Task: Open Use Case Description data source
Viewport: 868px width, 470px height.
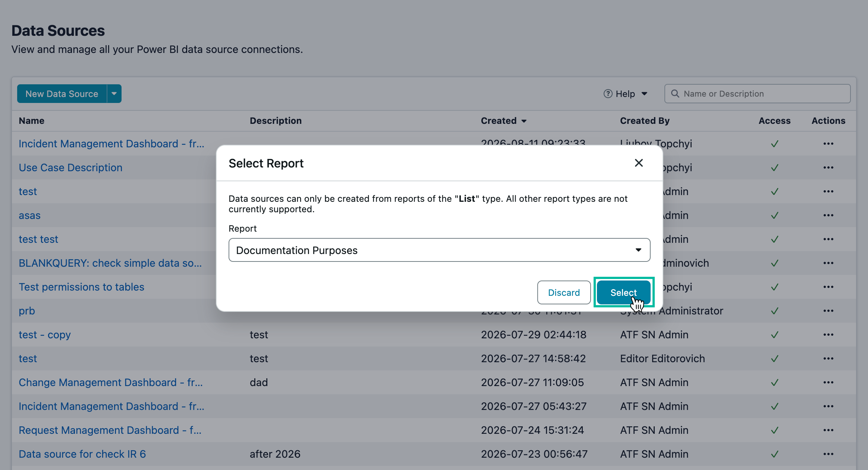Action: pos(70,167)
